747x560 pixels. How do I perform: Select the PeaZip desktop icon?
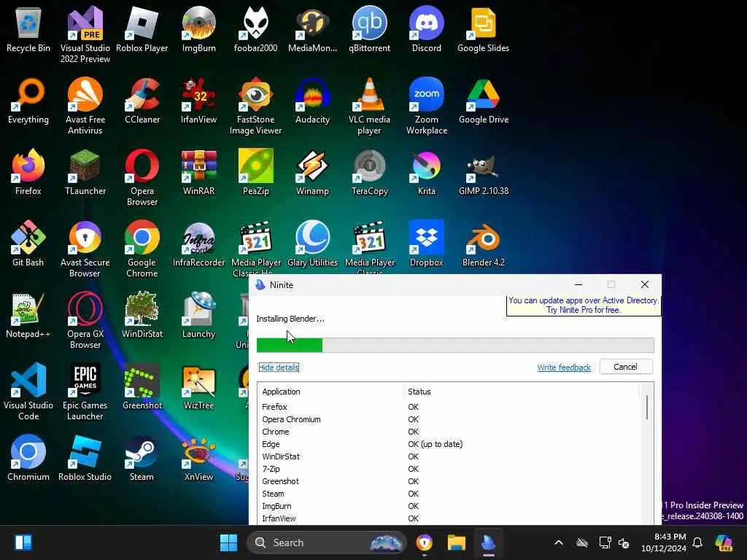pyautogui.click(x=256, y=172)
